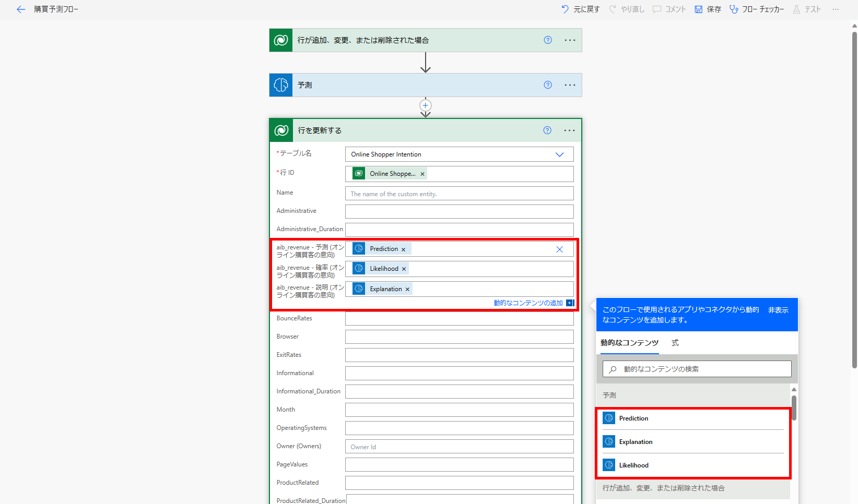Click the Likelihood token in the form
Image resolution: width=858 pixels, height=504 pixels.
(x=381, y=269)
